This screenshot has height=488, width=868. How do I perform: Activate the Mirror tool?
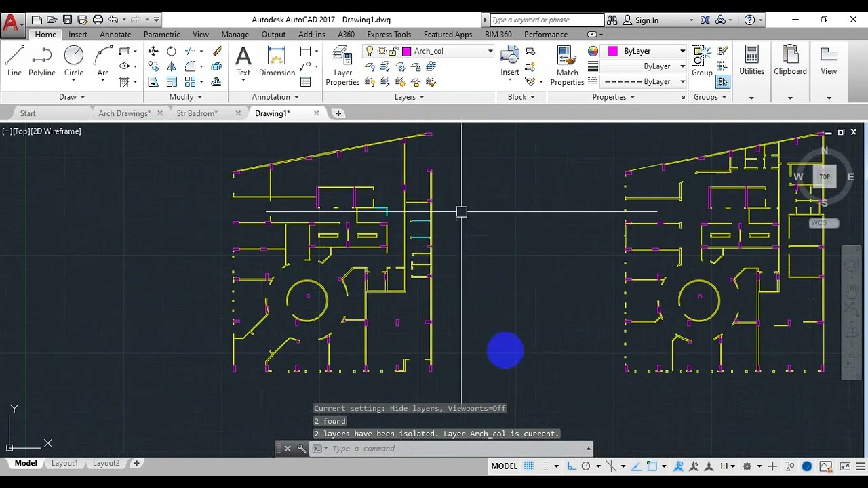(x=172, y=66)
